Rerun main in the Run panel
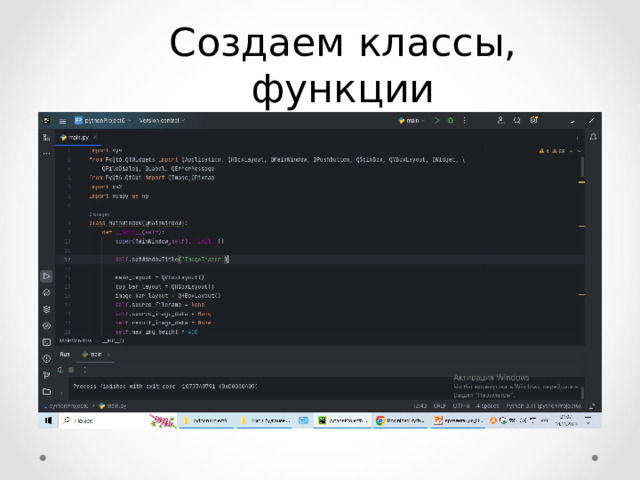 [x=60, y=370]
